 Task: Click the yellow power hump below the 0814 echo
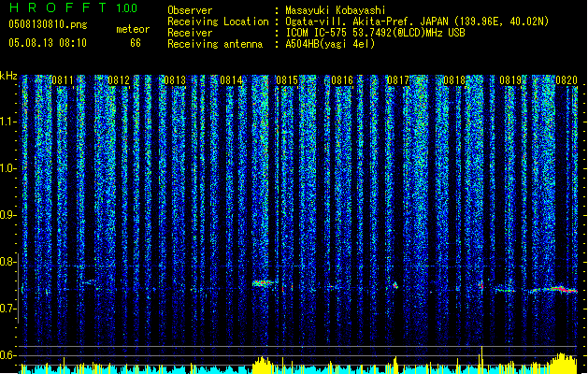263,365
